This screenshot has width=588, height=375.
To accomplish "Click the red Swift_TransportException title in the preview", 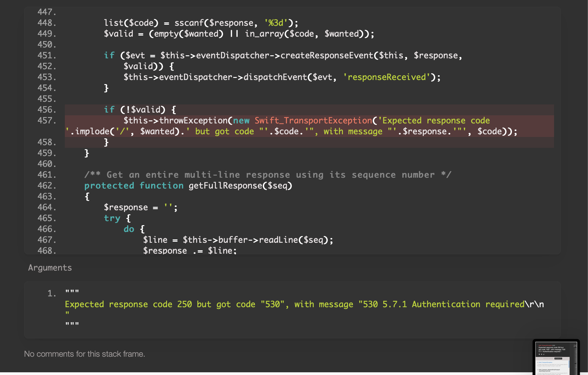I will point(545,346).
